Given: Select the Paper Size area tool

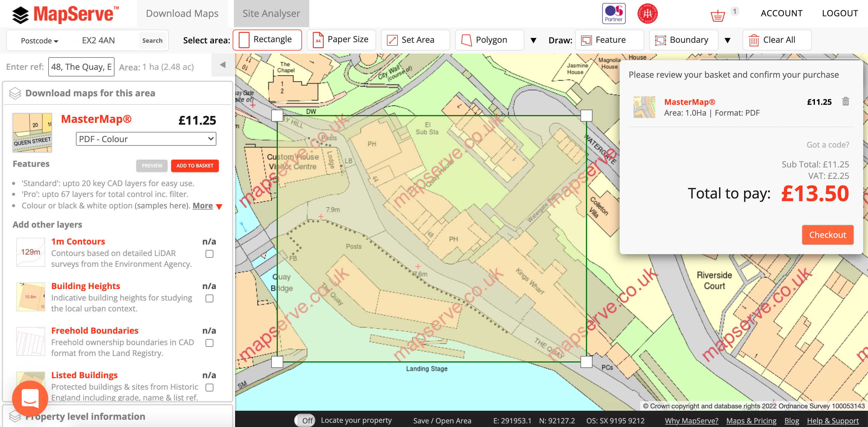Looking at the screenshot, I should pos(341,40).
